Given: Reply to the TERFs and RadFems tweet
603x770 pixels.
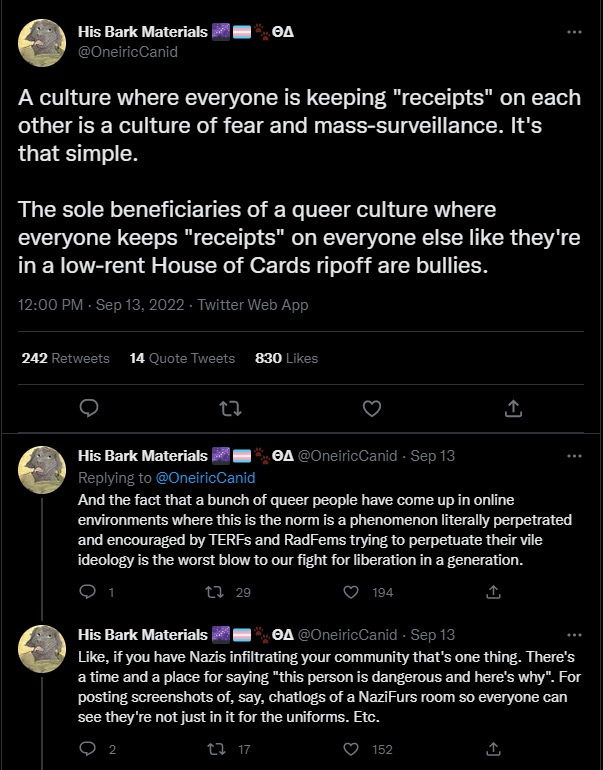Looking at the screenshot, I should (88, 592).
